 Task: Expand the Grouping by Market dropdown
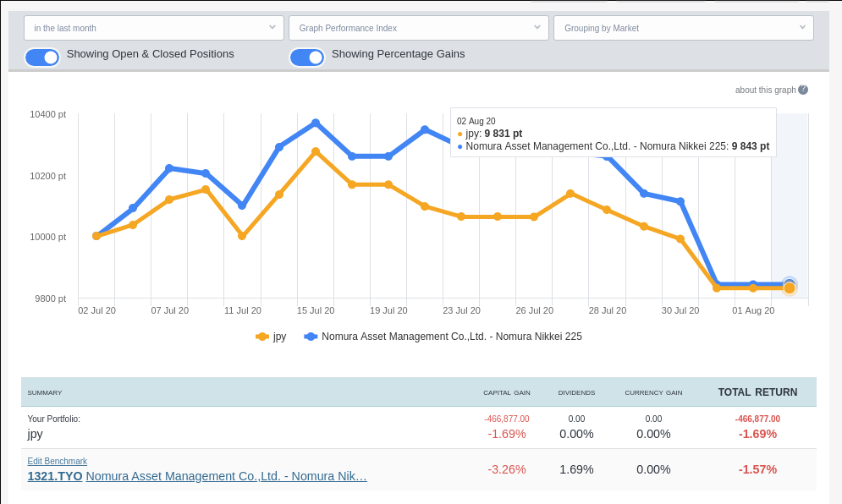point(683,28)
